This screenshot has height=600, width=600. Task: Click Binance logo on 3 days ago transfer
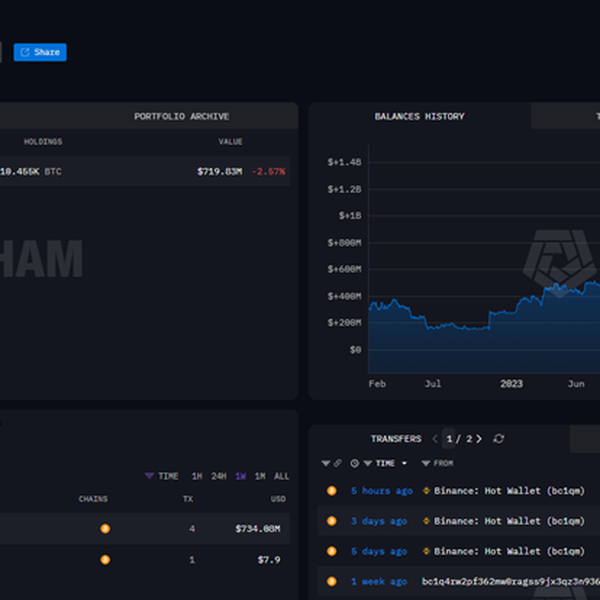coord(427,521)
